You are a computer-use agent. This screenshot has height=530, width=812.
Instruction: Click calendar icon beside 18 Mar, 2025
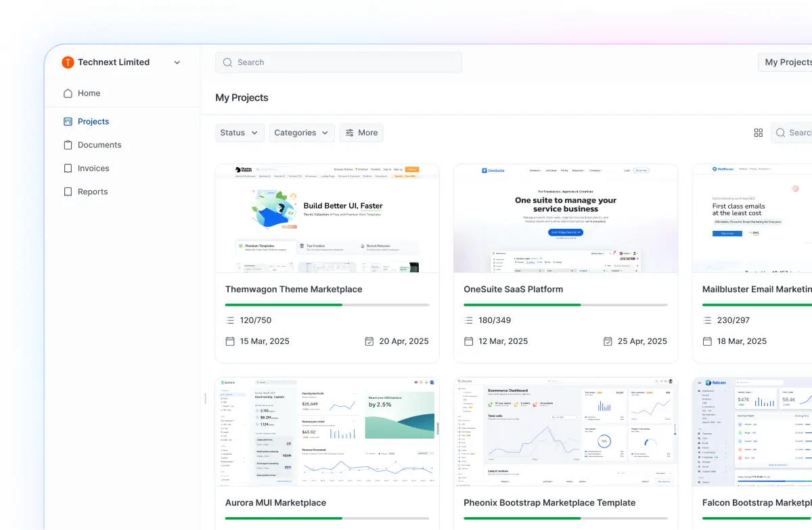click(x=707, y=341)
